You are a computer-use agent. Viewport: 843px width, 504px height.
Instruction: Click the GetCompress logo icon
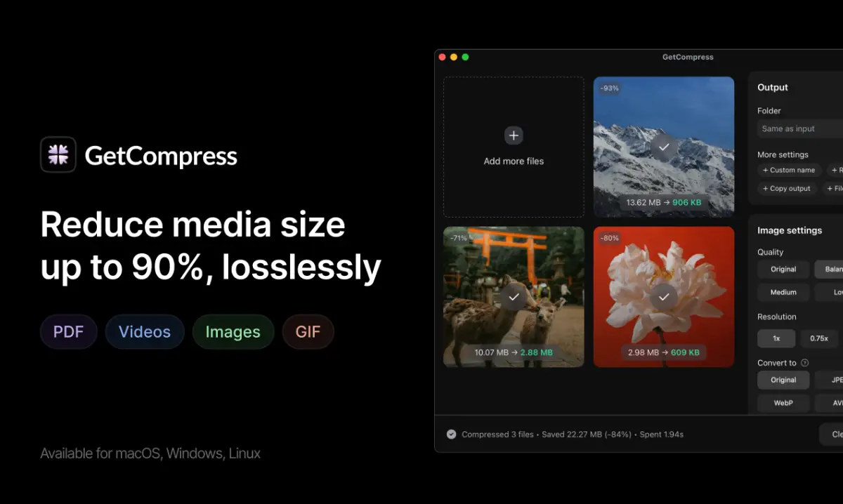tap(58, 154)
